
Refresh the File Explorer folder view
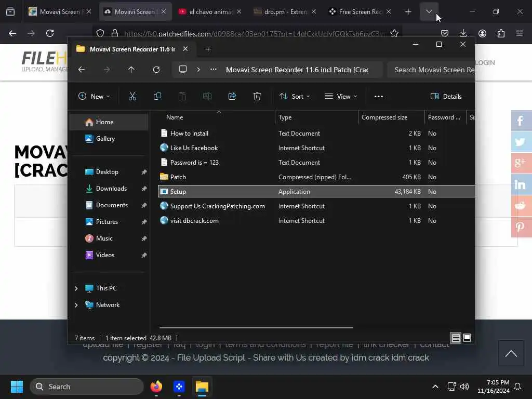click(156, 70)
